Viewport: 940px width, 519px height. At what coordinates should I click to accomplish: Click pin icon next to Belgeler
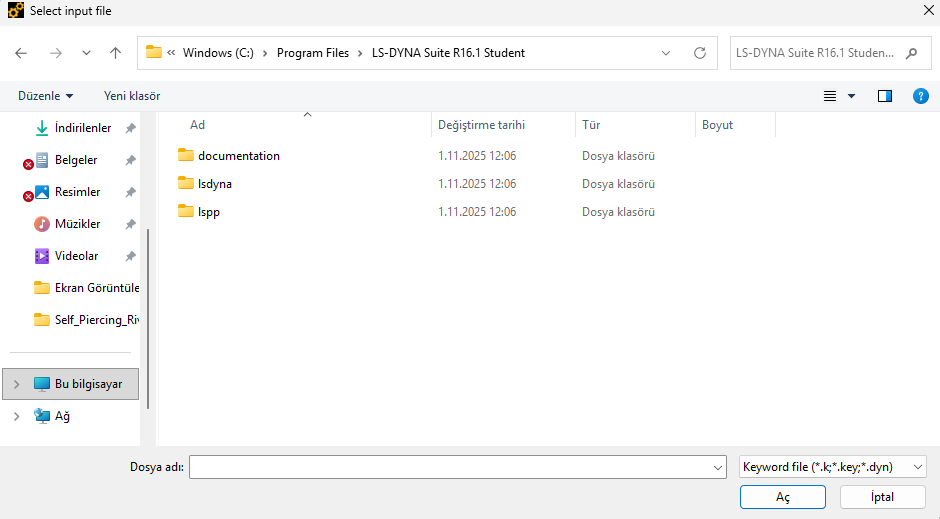130,160
